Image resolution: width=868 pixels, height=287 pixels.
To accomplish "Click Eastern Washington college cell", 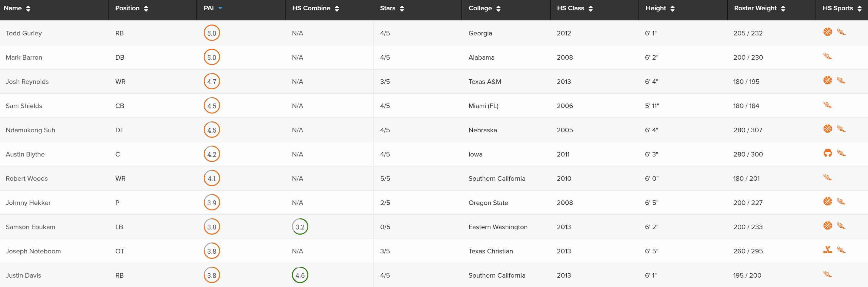I will pyautogui.click(x=498, y=227).
